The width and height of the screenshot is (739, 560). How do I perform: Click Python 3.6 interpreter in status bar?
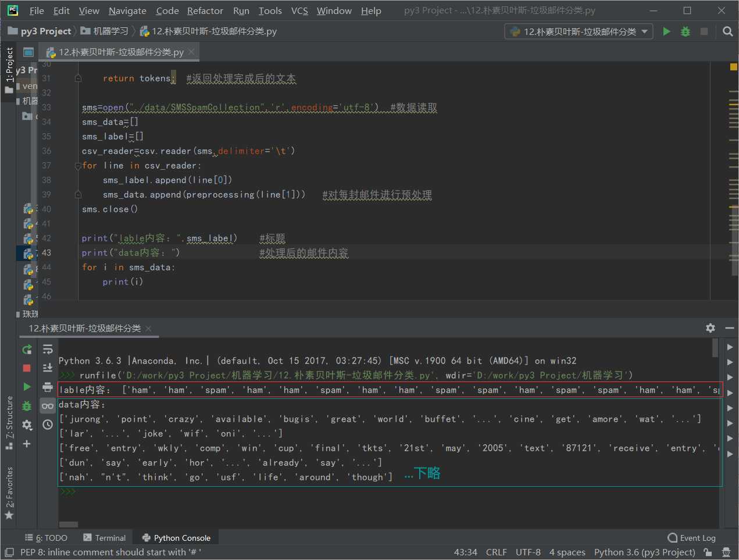click(644, 552)
